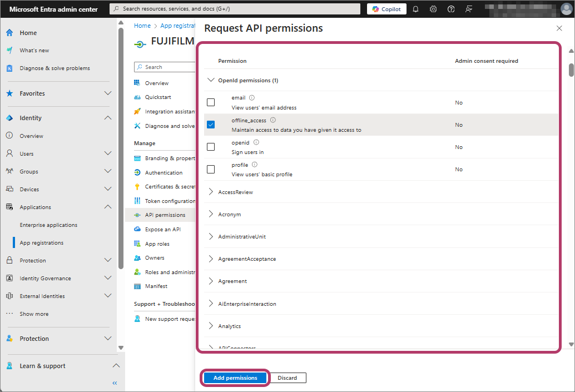Screen dimensions: 575x392
Task: Click the left sidebar scrollbar thumb
Action: (x=121, y=148)
